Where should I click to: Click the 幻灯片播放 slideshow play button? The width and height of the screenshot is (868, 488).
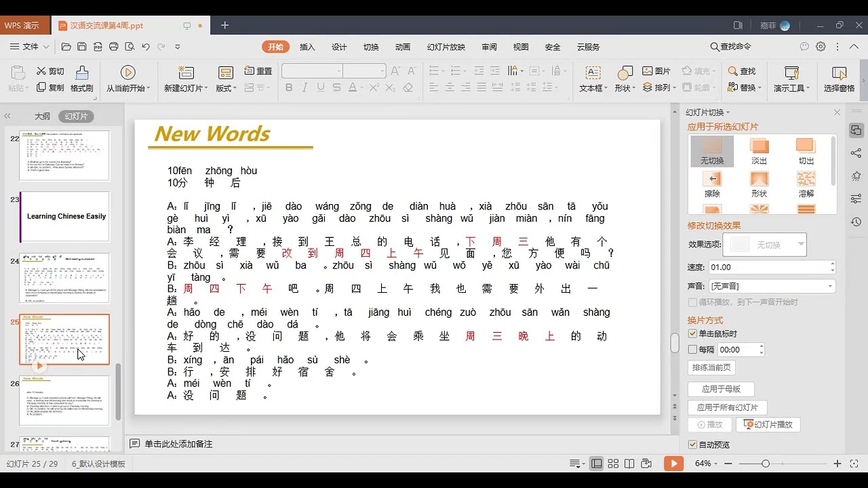[x=768, y=424]
